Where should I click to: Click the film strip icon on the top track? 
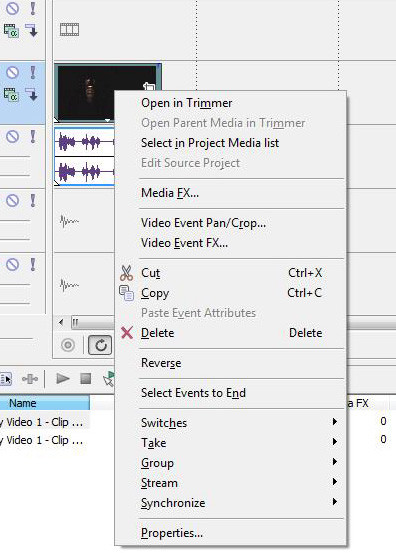pos(69,30)
